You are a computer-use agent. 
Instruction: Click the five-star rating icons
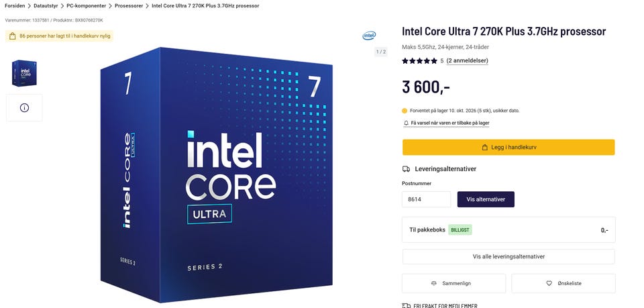pyautogui.click(x=419, y=61)
